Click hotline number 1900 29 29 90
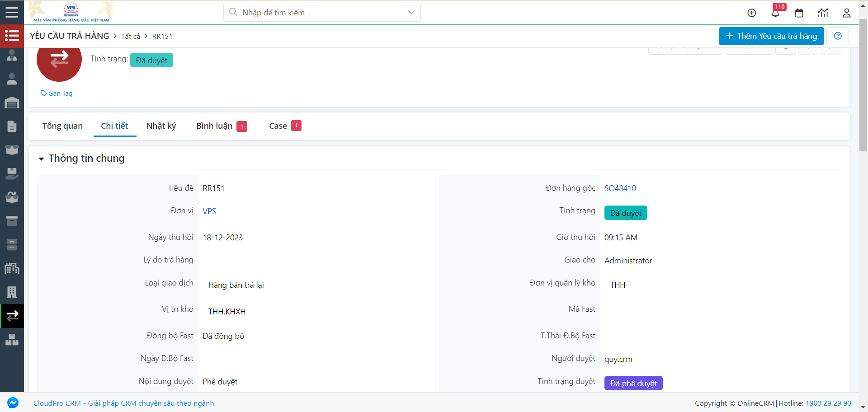Viewport: 868px width, 412px height. [x=828, y=403]
